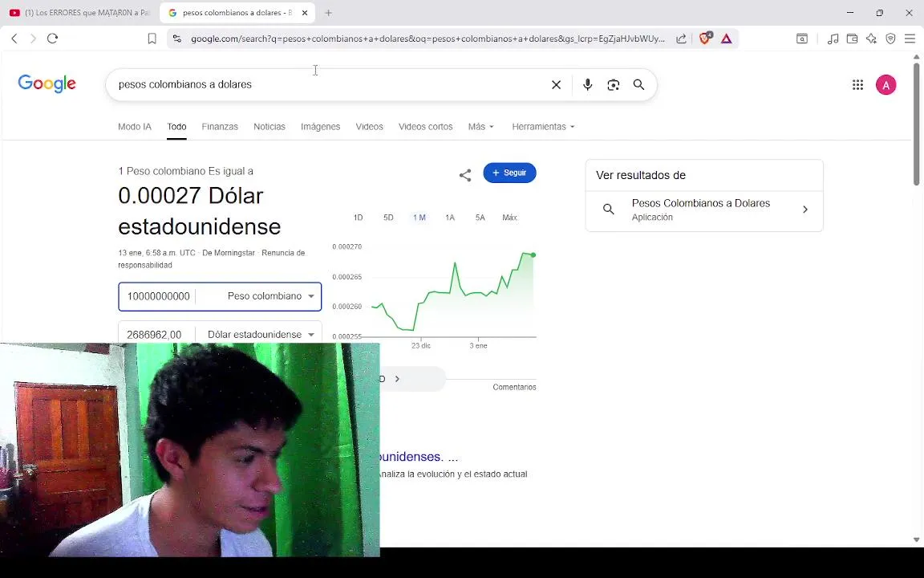Submit search with magnifying glass icon
Viewport: 924px width, 578px height.
click(638, 85)
